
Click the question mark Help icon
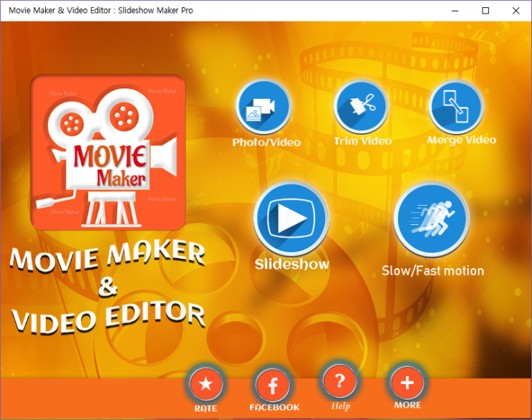pyautogui.click(x=339, y=381)
